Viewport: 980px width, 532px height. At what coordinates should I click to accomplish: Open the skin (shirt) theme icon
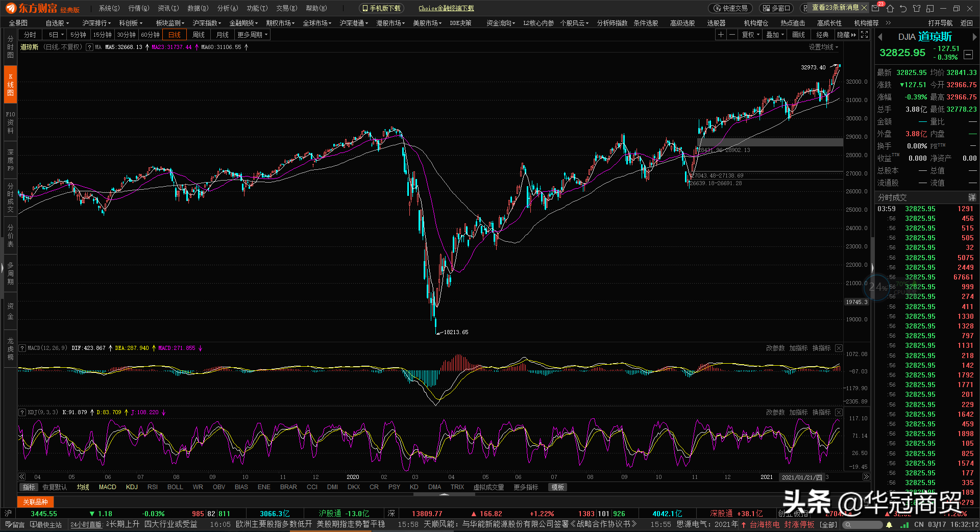[x=917, y=8]
